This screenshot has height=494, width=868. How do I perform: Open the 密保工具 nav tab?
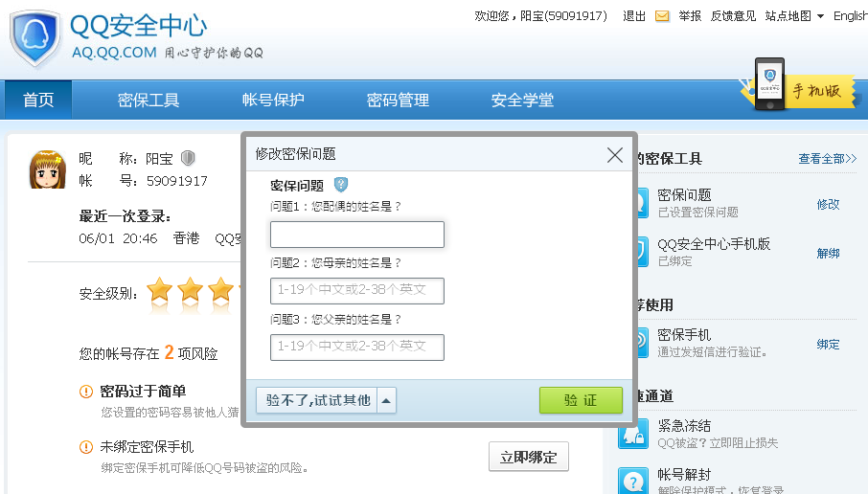coord(148,100)
